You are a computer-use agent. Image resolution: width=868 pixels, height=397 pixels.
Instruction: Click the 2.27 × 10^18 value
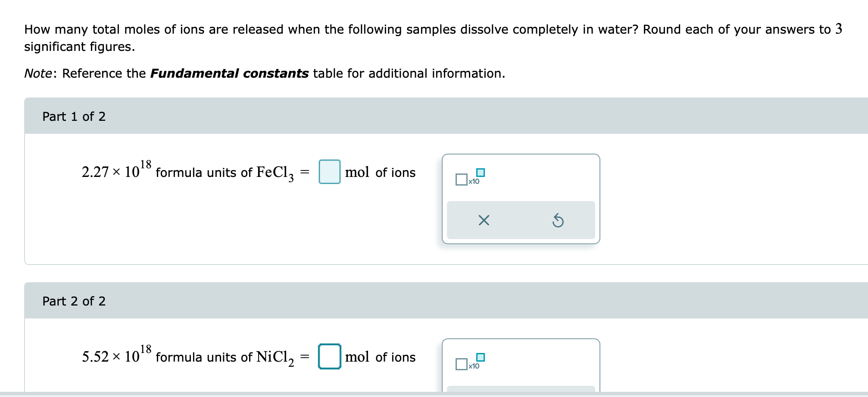[116, 171]
